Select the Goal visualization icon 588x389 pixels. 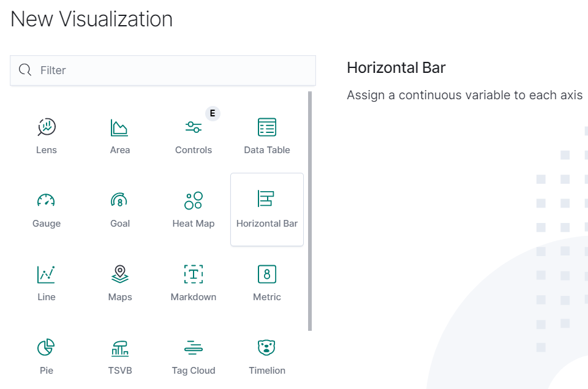[x=119, y=200]
